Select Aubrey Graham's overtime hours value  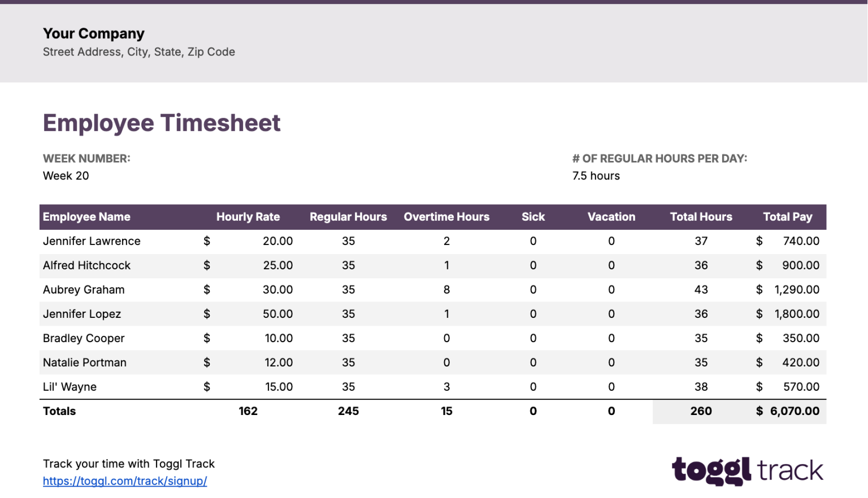(x=446, y=290)
